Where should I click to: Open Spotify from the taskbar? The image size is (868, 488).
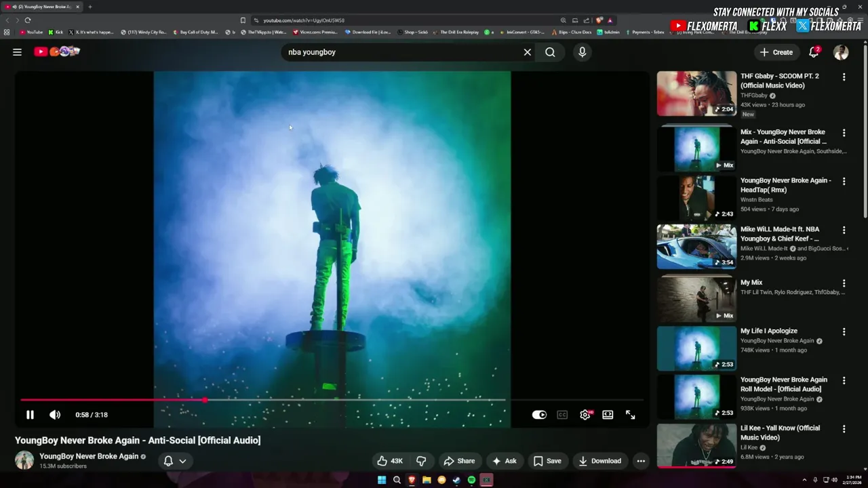coord(471,480)
